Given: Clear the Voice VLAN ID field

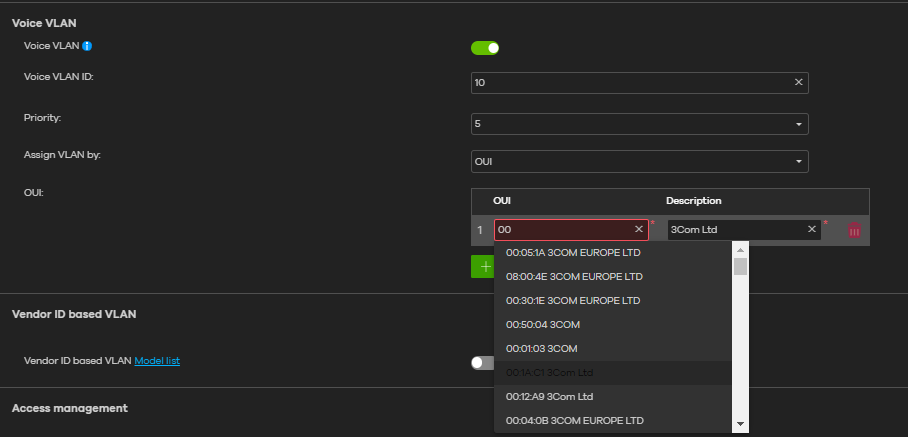Looking at the screenshot, I should [x=798, y=82].
